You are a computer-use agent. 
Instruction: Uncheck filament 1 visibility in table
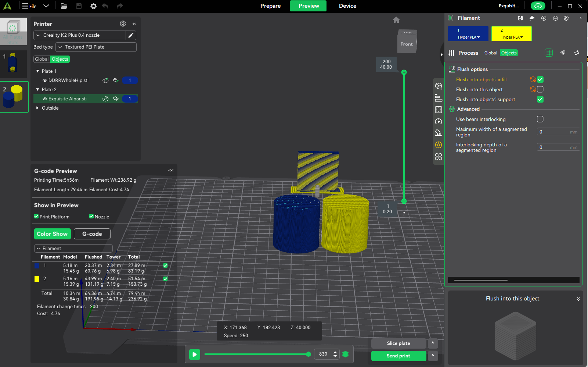(165, 265)
